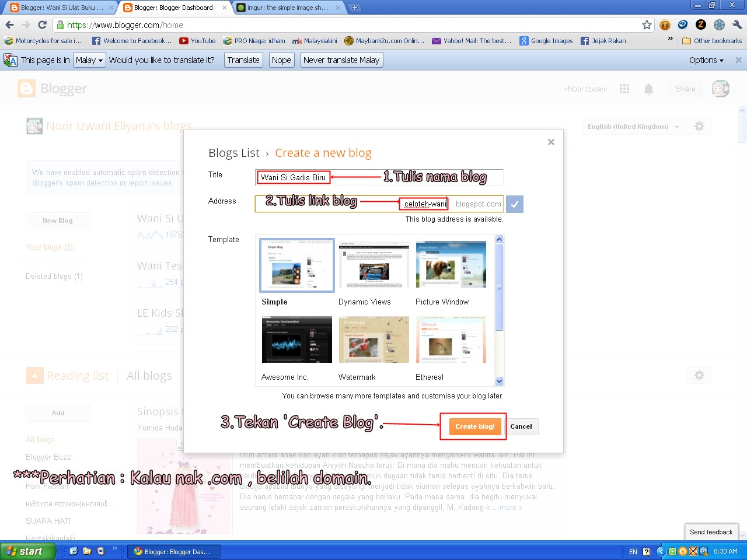This screenshot has height=560, width=747.
Task: Click the Blogger Dashboard taskbar item
Action: click(175, 551)
